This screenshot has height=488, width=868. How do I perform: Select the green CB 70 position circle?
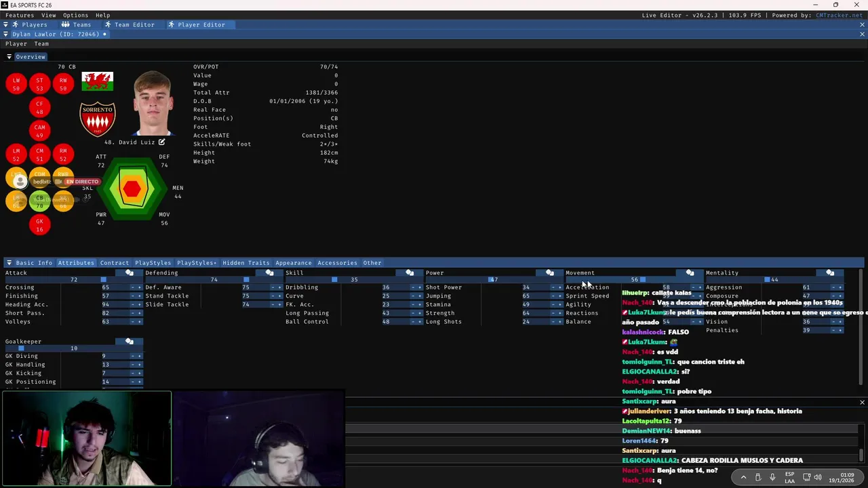click(x=39, y=201)
